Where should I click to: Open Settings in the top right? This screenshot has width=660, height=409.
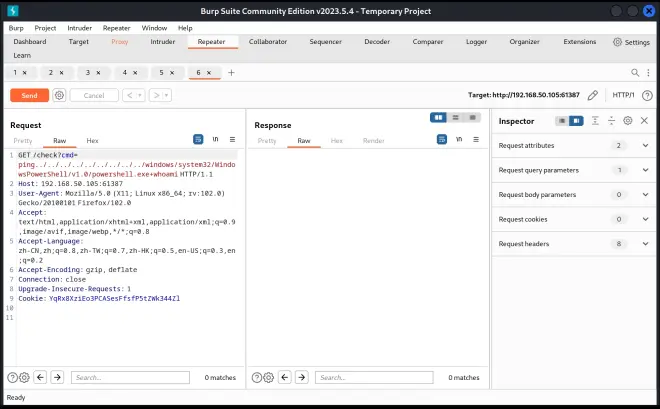pyautogui.click(x=631, y=42)
